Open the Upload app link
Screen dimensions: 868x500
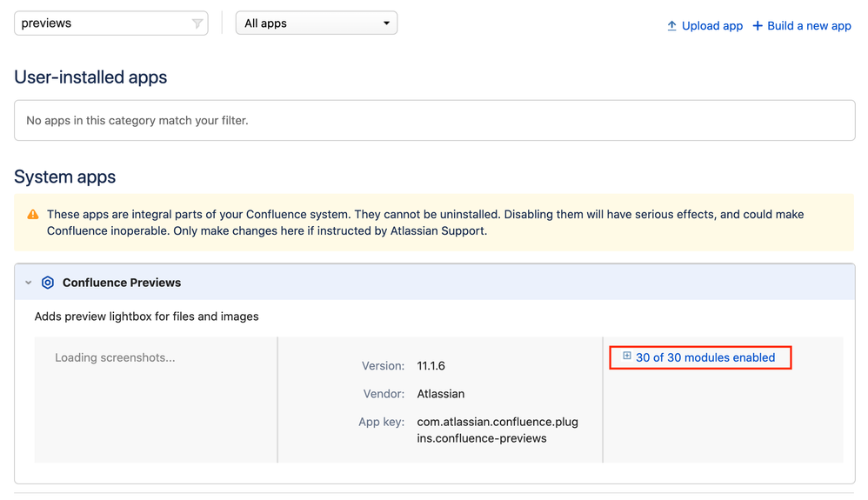[x=711, y=25]
